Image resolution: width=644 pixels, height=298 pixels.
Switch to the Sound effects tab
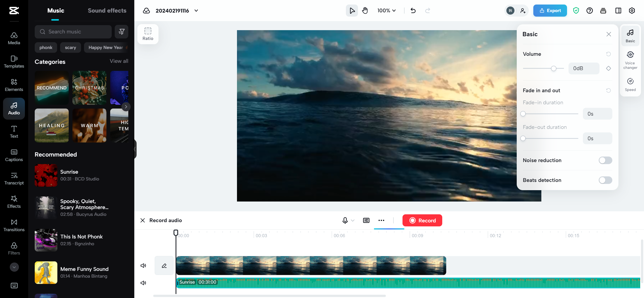107,11
